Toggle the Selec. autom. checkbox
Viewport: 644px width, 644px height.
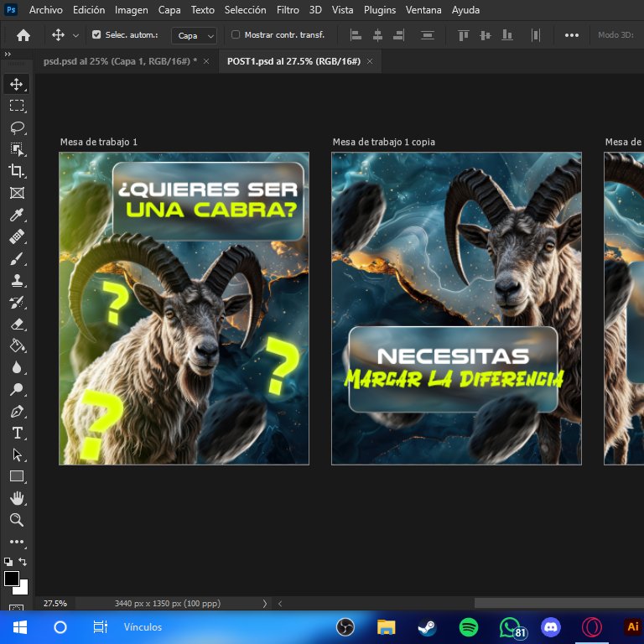[96, 35]
